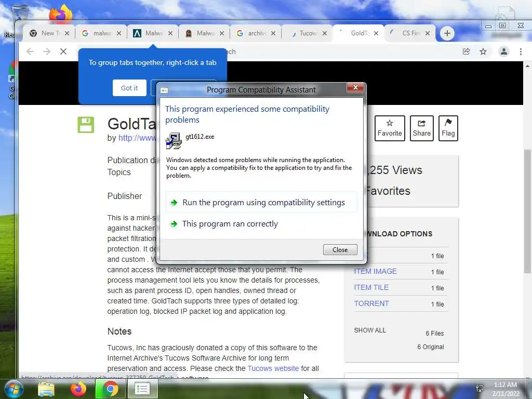Click the network icon in system tray
Screen dimensions: 532x399
pos(480,389)
